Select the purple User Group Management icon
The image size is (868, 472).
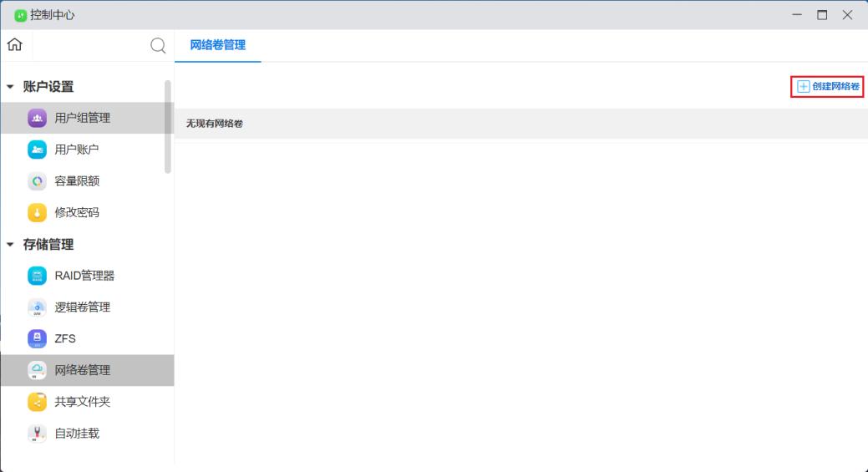click(x=38, y=118)
